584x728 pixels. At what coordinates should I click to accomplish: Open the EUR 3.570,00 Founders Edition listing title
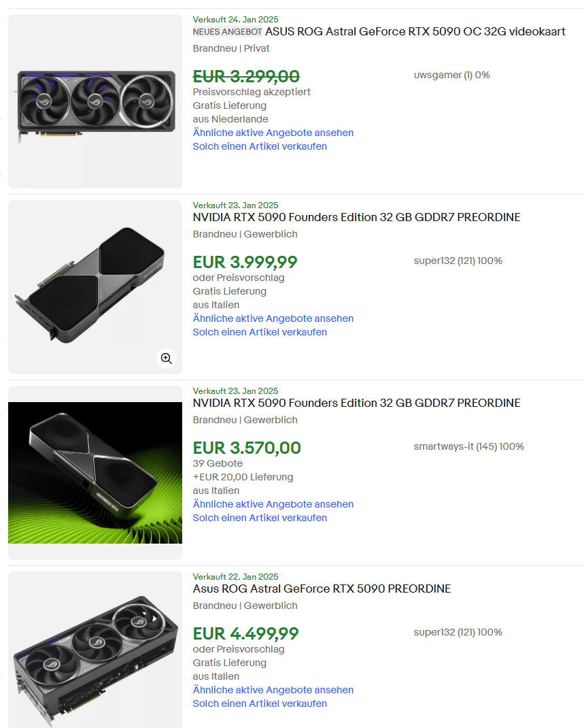coord(356,403)
